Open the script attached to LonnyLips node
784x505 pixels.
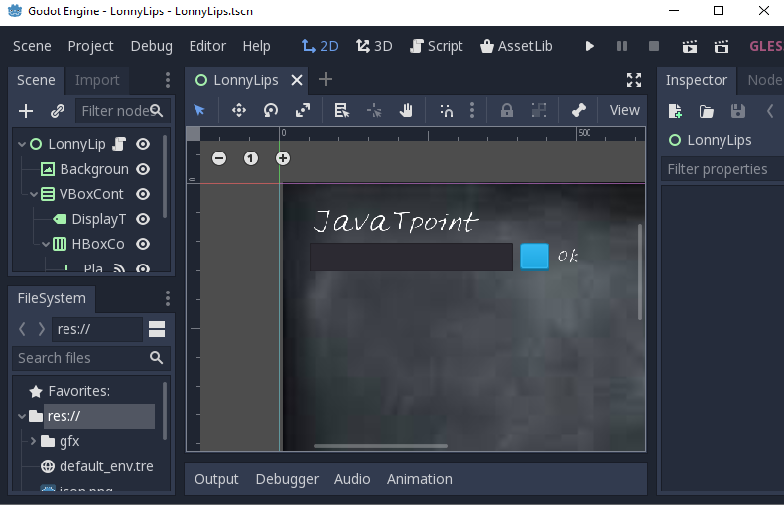119,144
